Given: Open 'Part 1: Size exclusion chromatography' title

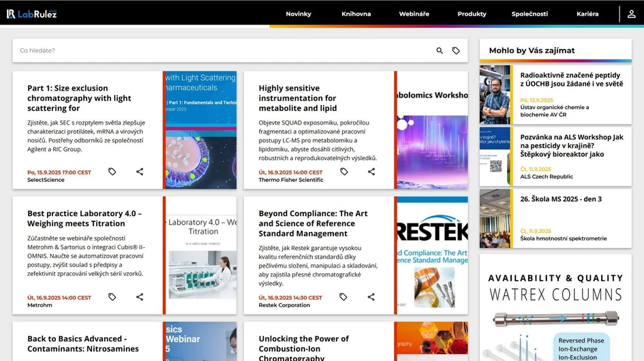Looking at the screenshot, I should 79,98.
